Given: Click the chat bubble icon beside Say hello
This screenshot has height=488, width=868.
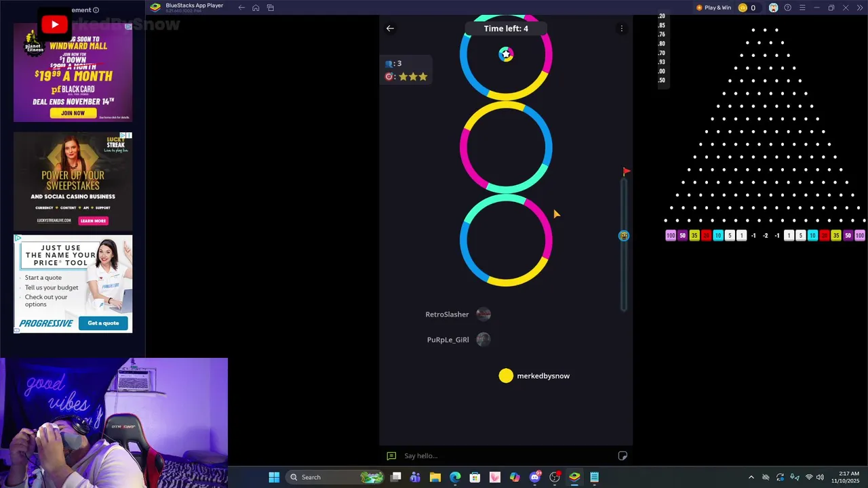Looking at the screenshot, I should [x=391, y=456].
